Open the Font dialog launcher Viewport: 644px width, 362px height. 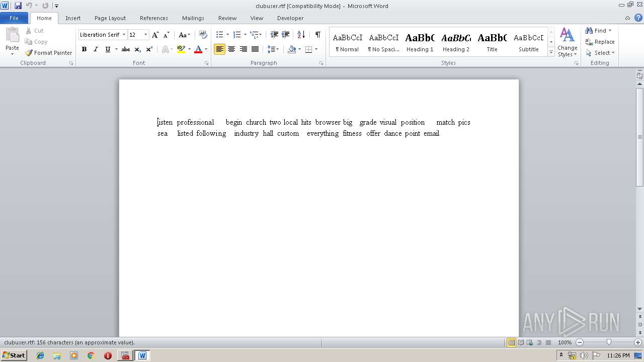[x=206, y=63]
